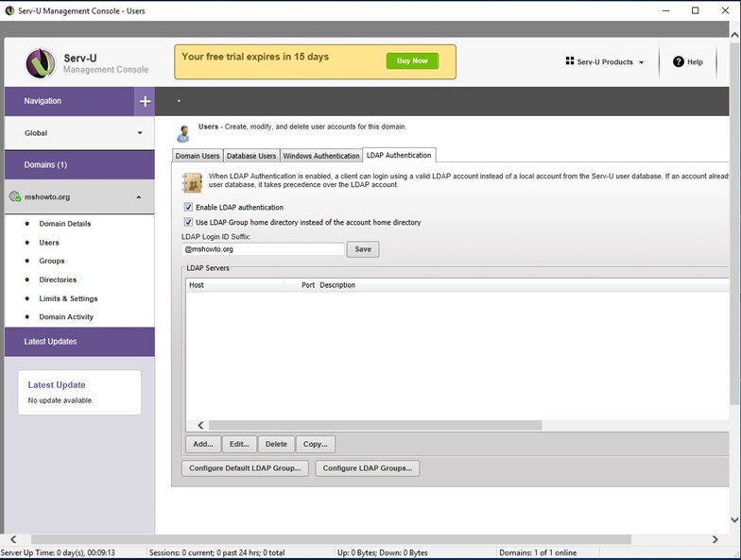
Task: Click the Navigation header
Action: [x=70, y=101]
